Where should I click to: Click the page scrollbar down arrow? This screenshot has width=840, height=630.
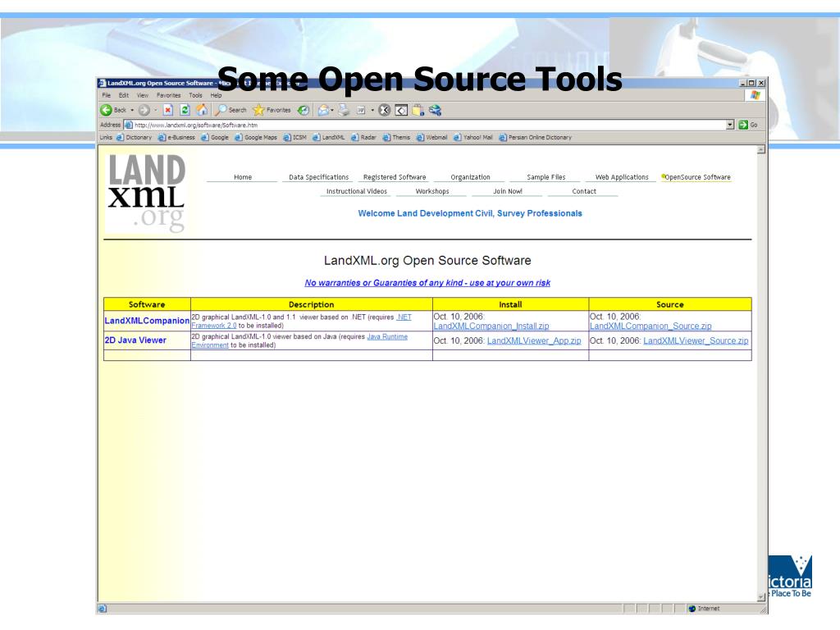(760, 597)
